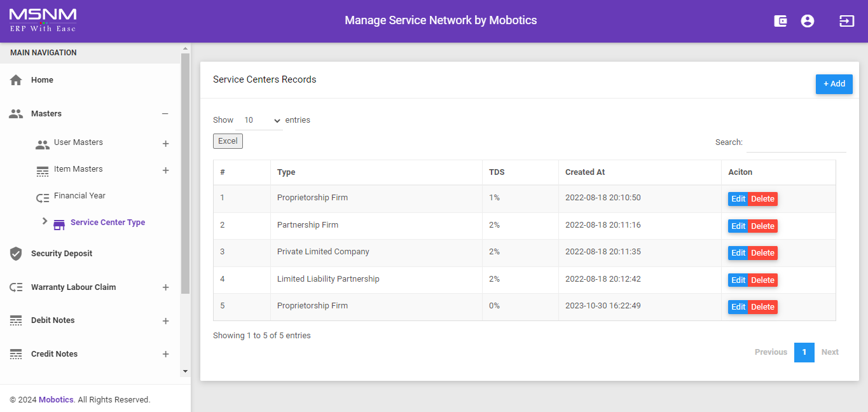Collapse the Masters menu section
The image size is (868, 412).
(165, 114)
